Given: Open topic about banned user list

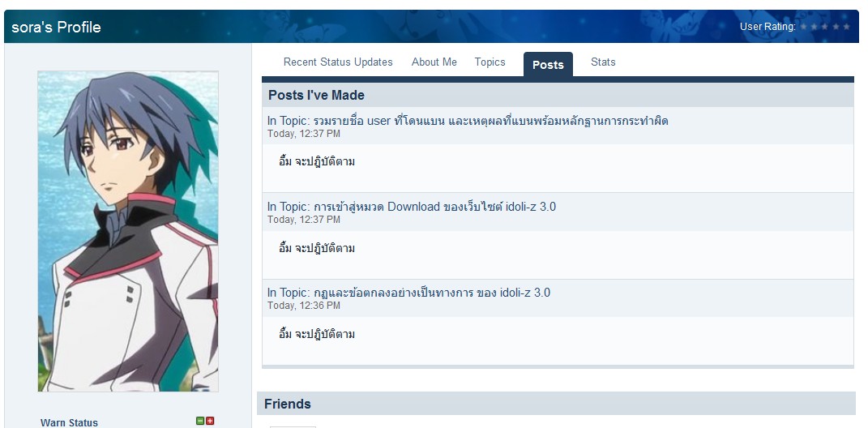Looking at the screenshot, I should pyautogui.click(x=491, y=121).
